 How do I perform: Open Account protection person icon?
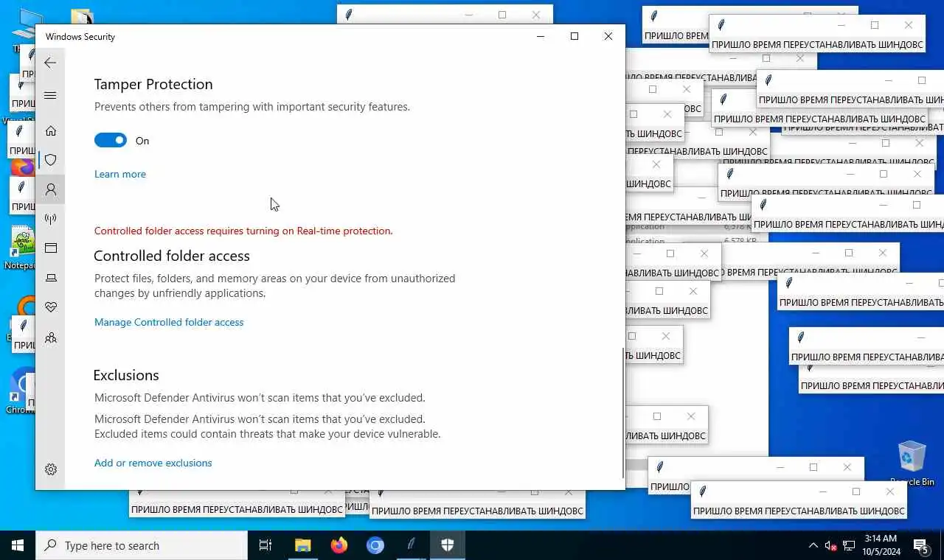(51, 189)
